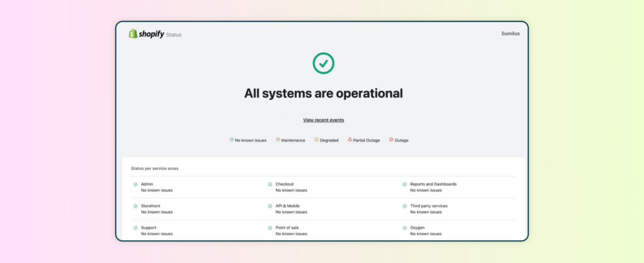This screenshot has height=263, width=644.
Task: Click the Storefront green status icon
Action: tap(135, 206)
